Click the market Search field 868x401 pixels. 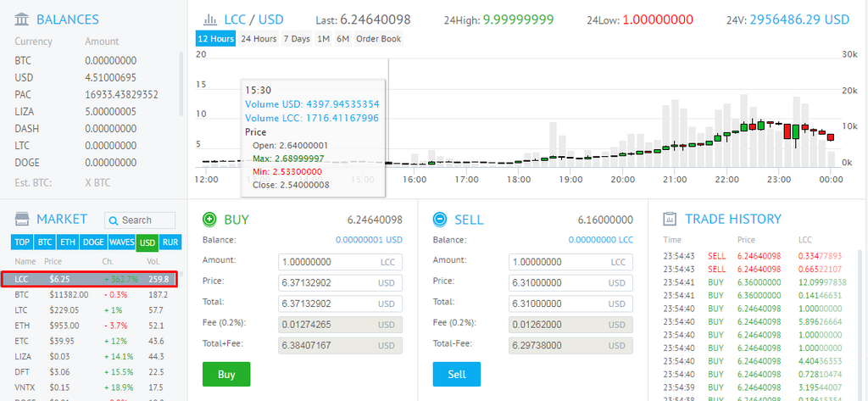click(140, 220)
